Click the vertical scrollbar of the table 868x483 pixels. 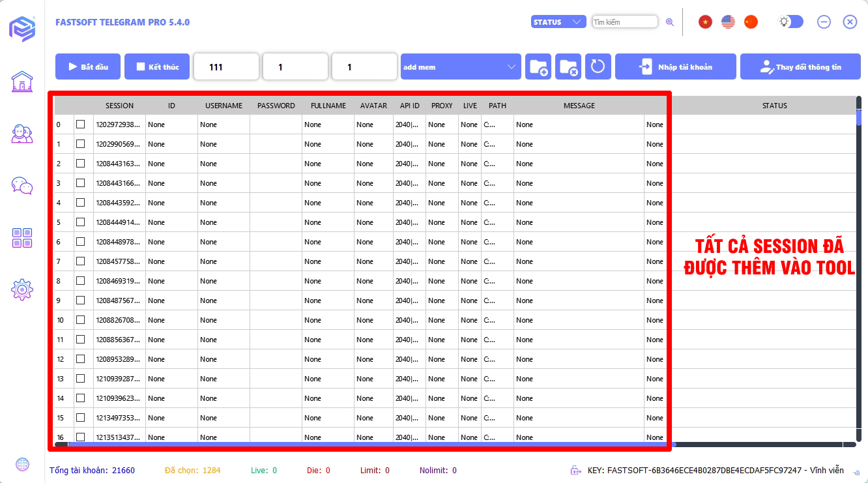coord(859,267)
